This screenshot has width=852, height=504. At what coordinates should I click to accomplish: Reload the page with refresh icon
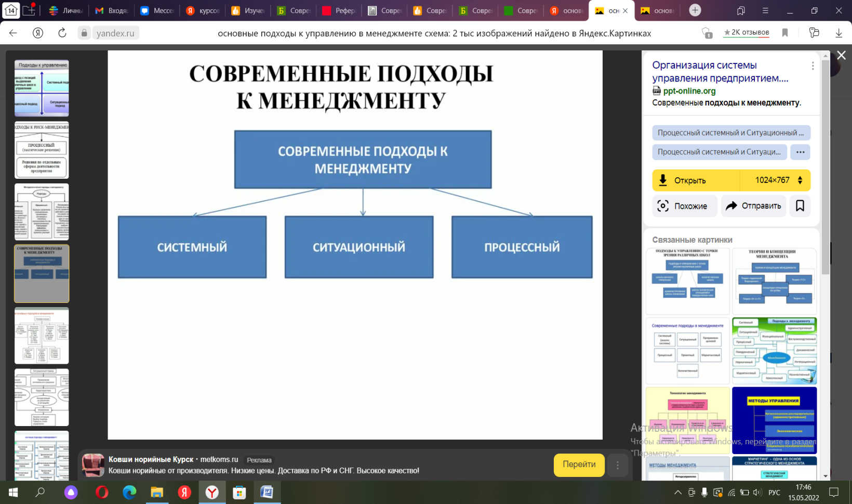tap(62, 33)
